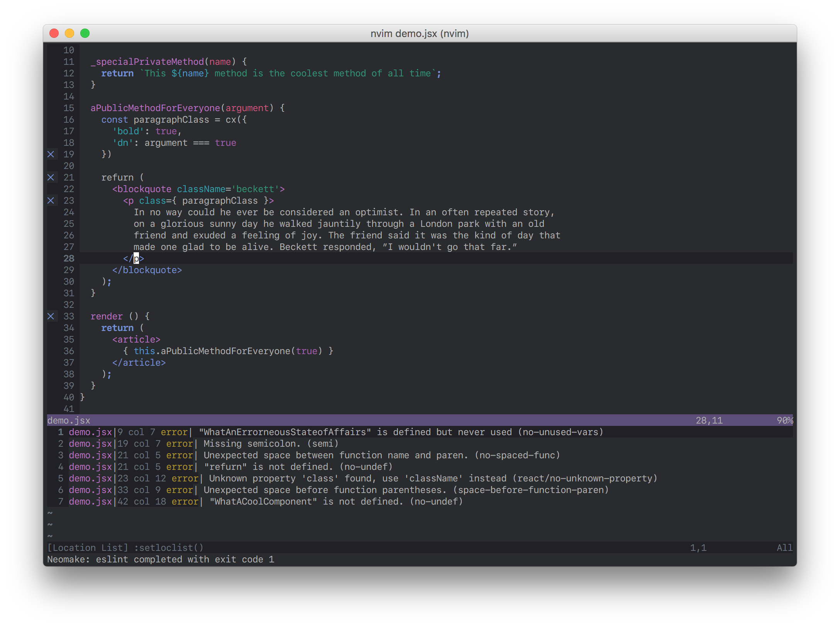Click line number 28 in the gutter
The width and height of the screenshot is (840, 628).
coord(69,258)
